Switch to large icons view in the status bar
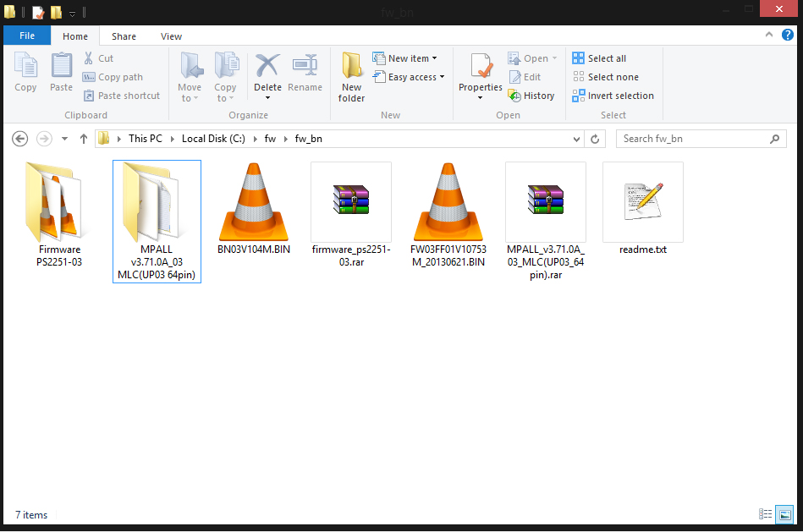Image resolution: width=803 pixels, height=532 pixels. (x=784, y=514)
